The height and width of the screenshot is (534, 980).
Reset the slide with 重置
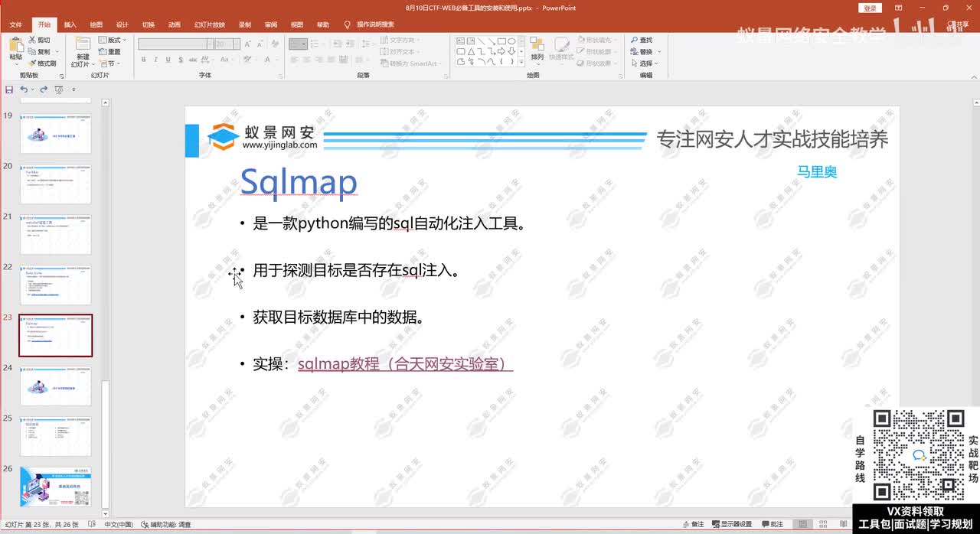109,51
